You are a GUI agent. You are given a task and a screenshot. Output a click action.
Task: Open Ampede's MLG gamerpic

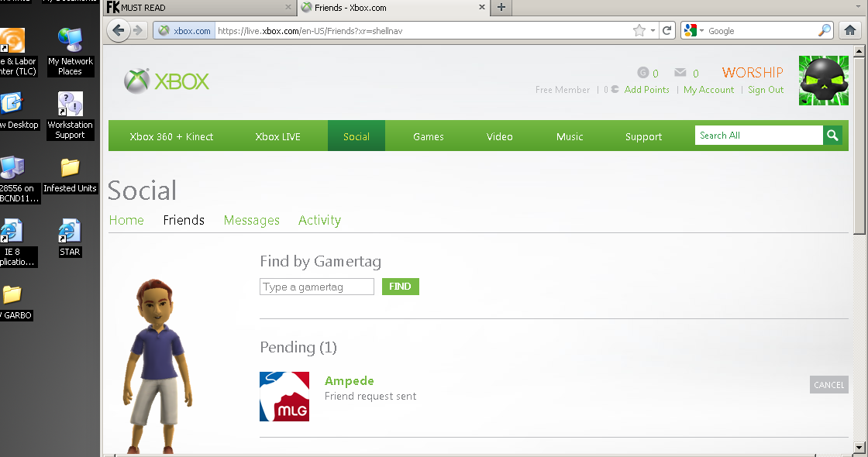point(284,397)
